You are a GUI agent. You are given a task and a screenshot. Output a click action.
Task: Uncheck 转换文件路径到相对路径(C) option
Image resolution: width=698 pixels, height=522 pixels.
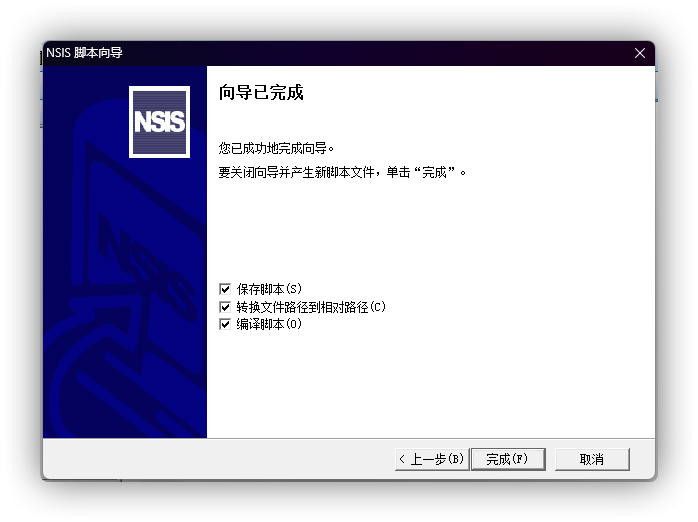click(x=225, y=307)
